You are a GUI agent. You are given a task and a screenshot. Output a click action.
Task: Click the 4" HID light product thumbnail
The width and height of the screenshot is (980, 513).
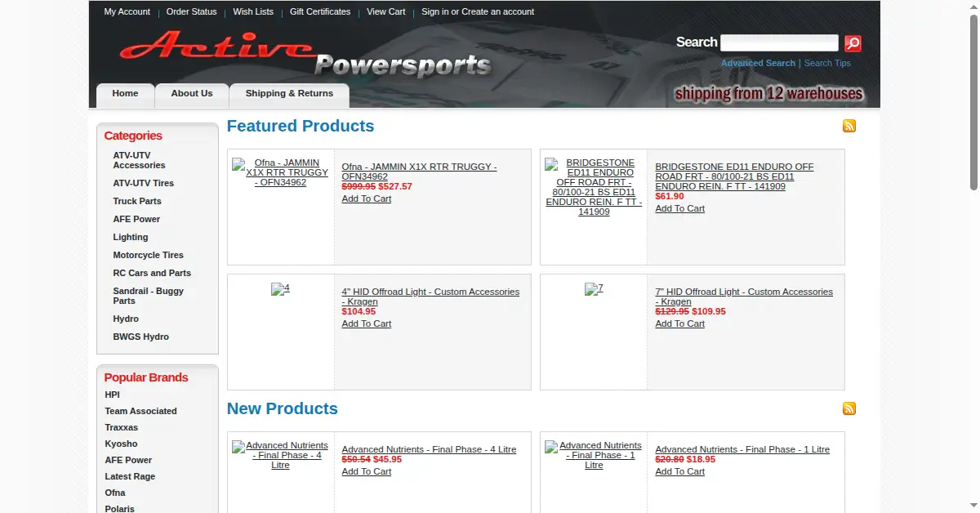coord(280,288)
